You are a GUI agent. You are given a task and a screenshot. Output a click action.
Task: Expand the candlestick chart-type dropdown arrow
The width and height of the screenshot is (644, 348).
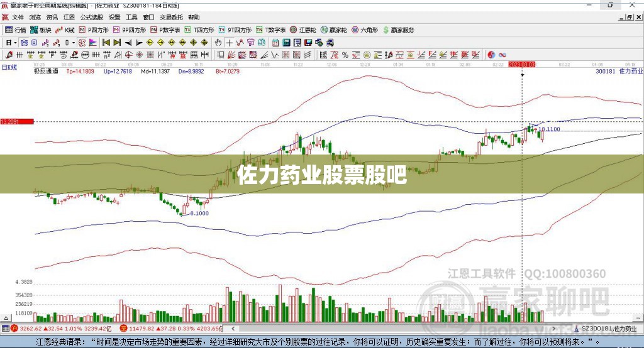73,43
